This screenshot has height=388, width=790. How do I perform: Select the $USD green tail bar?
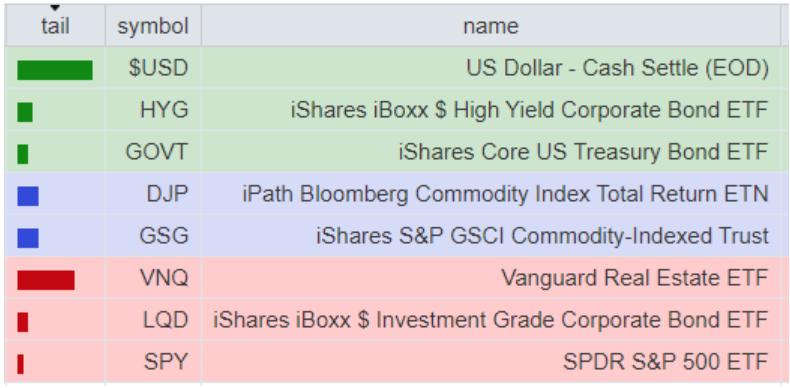click(x=55, y=70)
